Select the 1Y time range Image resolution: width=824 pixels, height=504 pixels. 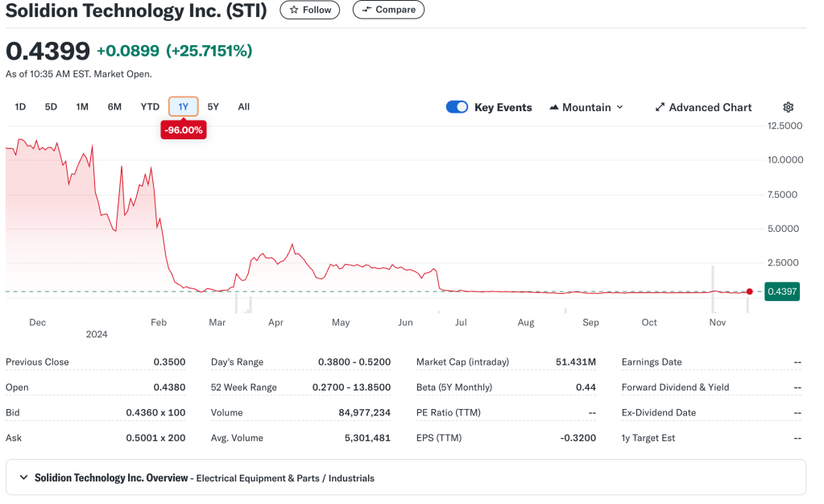click(x=184, y=106)
